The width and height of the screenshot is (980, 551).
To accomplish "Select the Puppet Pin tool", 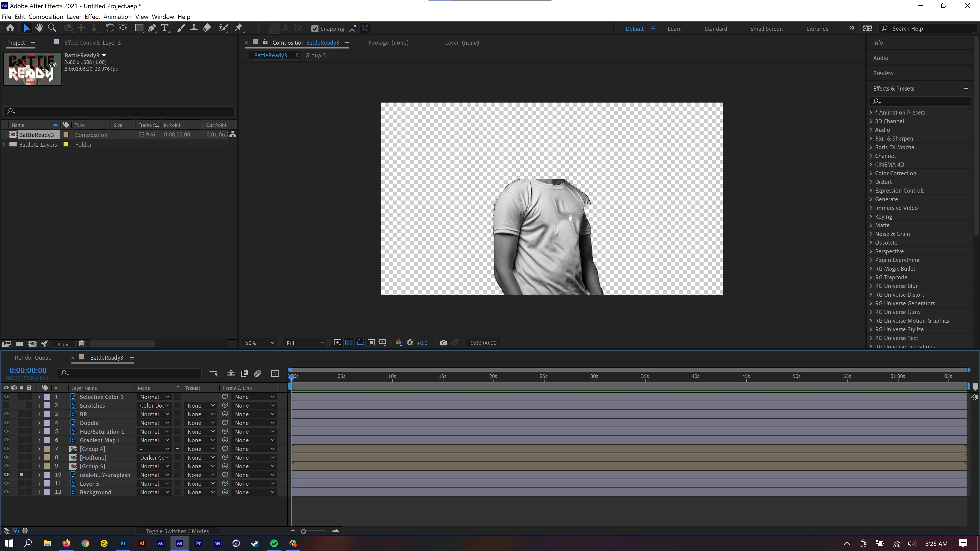I will pyautogui.click(x=239, y=28).
